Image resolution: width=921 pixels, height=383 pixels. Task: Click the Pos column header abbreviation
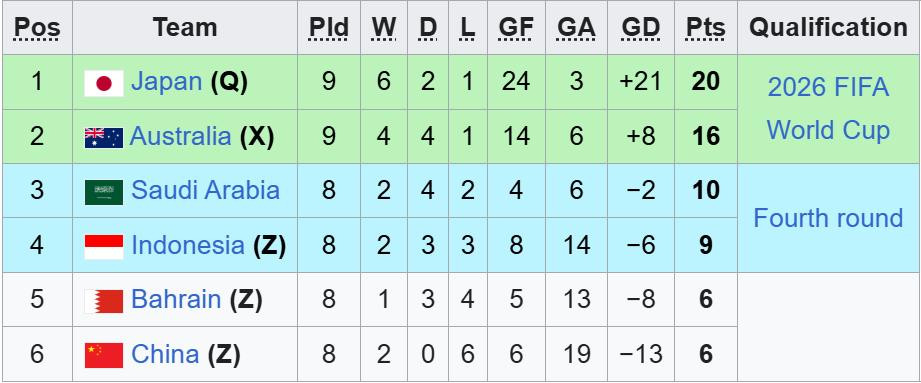click(x=36, y=28)
